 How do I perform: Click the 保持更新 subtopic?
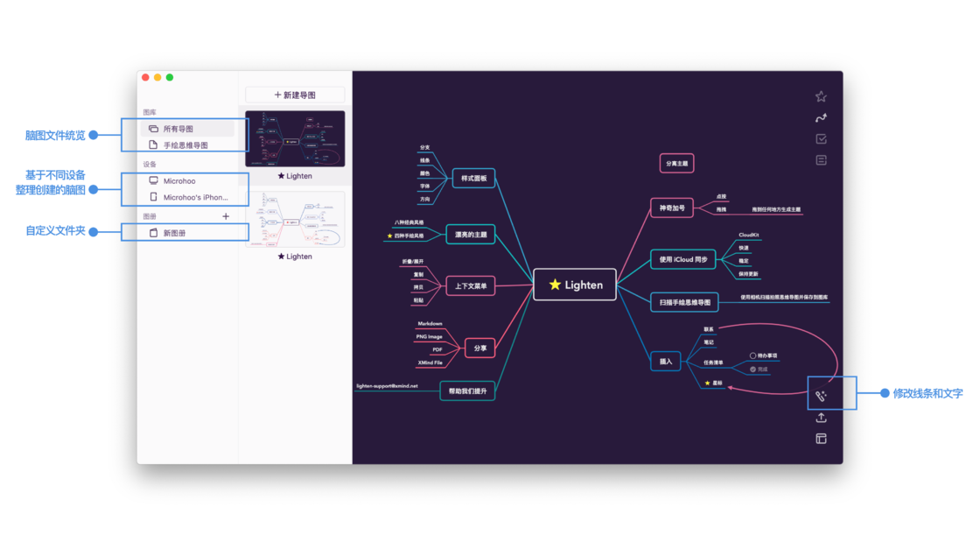[748, 274]
